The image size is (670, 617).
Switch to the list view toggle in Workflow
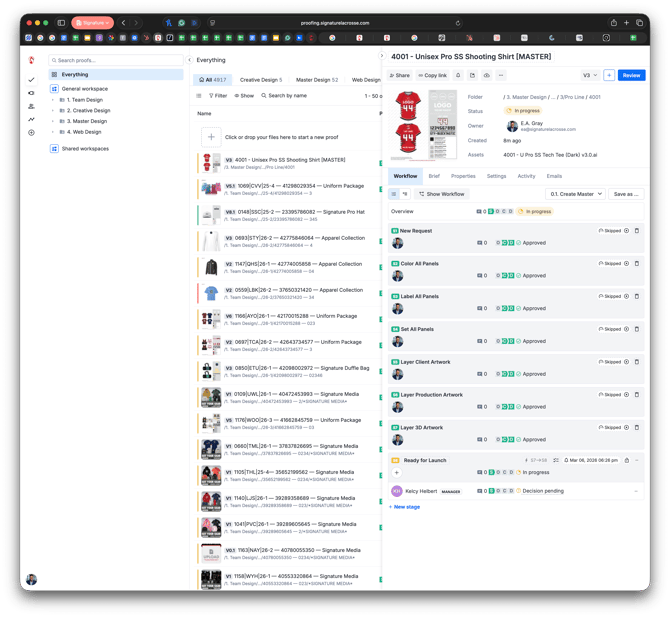[394, 194]
